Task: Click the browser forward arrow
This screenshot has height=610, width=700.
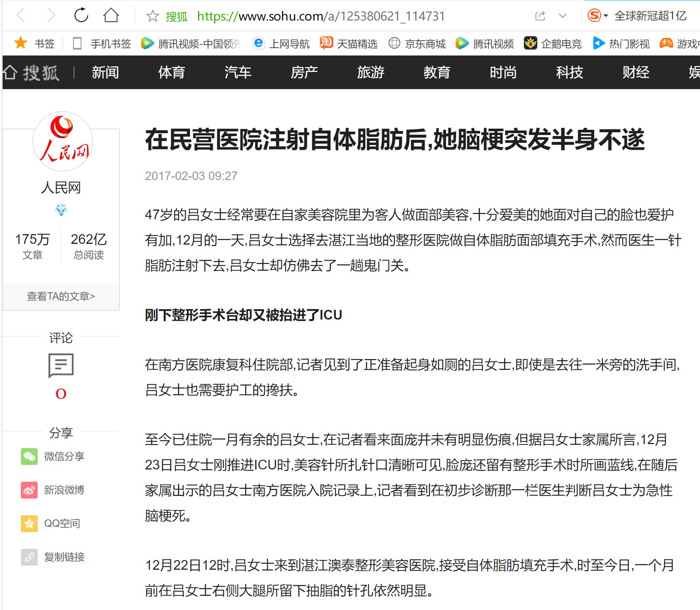Action: [51, 16]
